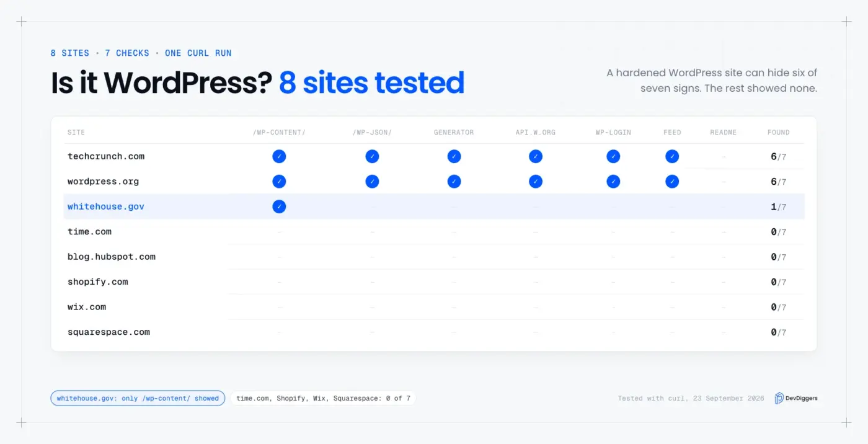Image resolution: width=868 pixels, height=444 pixels.
Task: Click the /WP-CONTENT/ column header
Action: pos(279,133)
